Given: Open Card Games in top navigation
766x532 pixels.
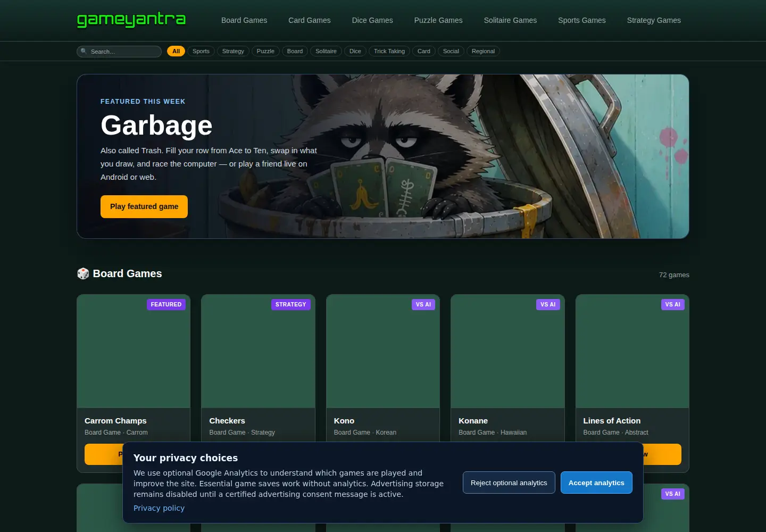Looking at the screenshot, I should pos(310,20).
